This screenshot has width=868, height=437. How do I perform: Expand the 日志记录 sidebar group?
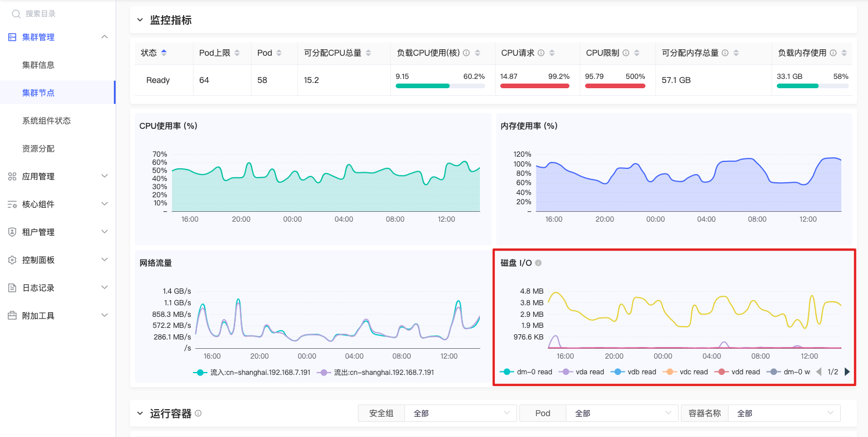[x=105, y=287]
